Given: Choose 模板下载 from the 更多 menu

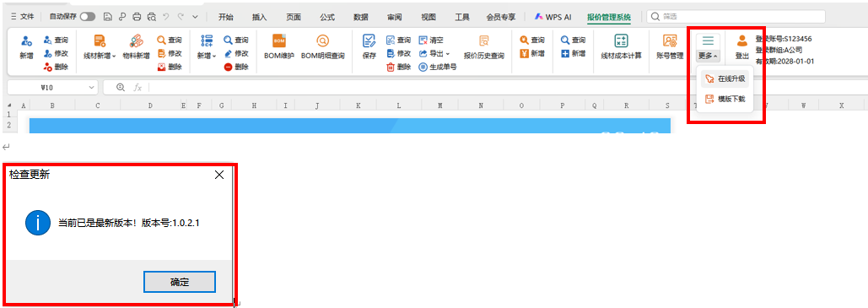Looking at the screenshot, I should [725, 100].
